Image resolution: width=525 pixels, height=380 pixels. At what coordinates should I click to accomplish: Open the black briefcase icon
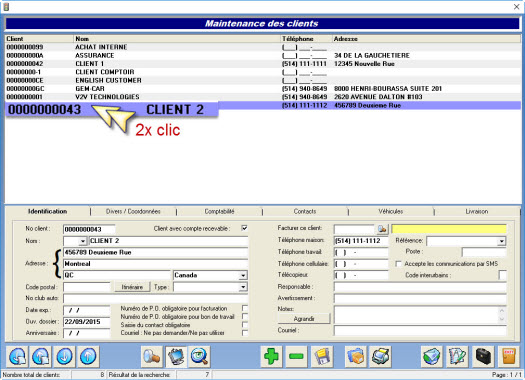[x=483, y=356]
